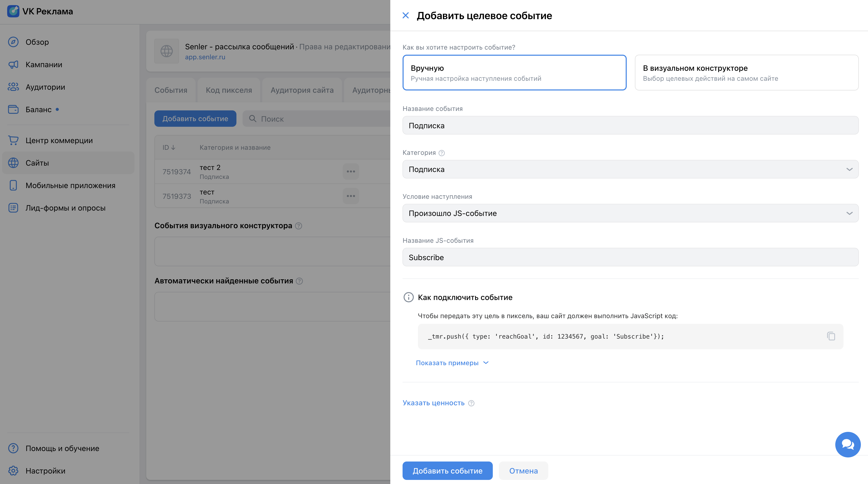Open Настройки gear icon in sidebar
The height and width of the screenshot is (484, 868).
tap(13, 471)
